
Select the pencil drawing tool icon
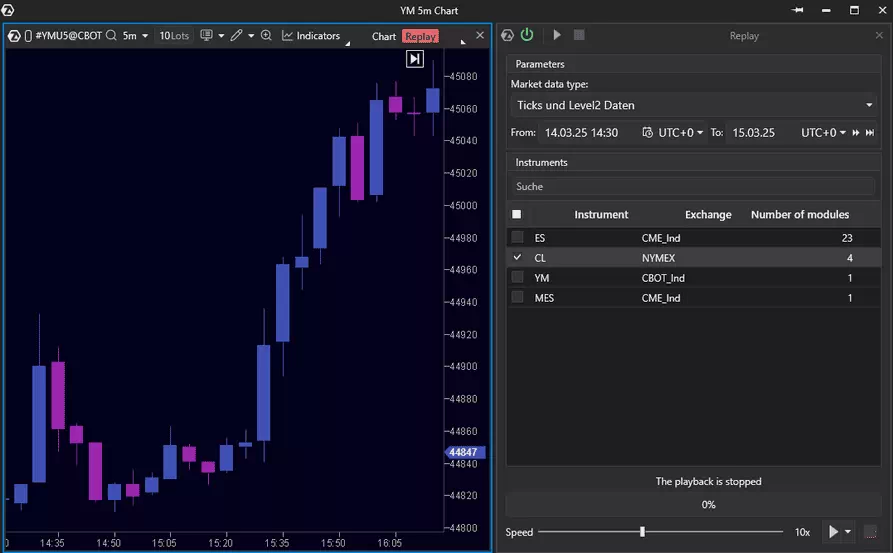(236, 35)
